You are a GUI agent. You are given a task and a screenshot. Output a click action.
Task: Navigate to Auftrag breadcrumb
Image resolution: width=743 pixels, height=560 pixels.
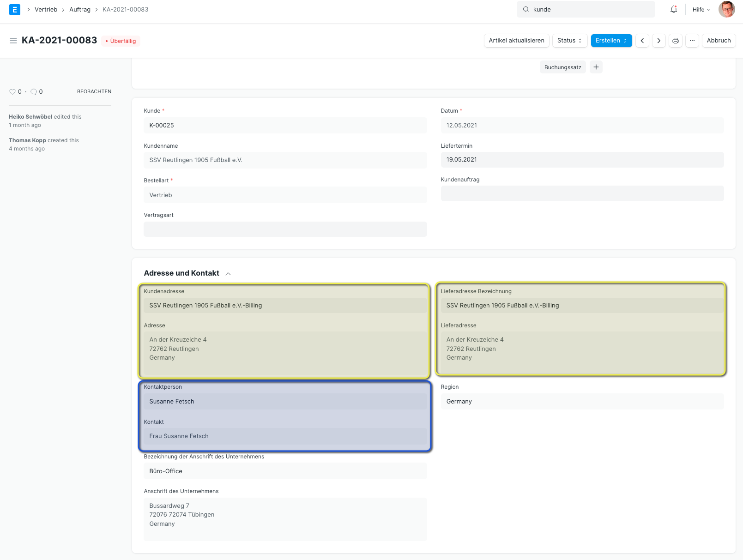tap(80, 9)
